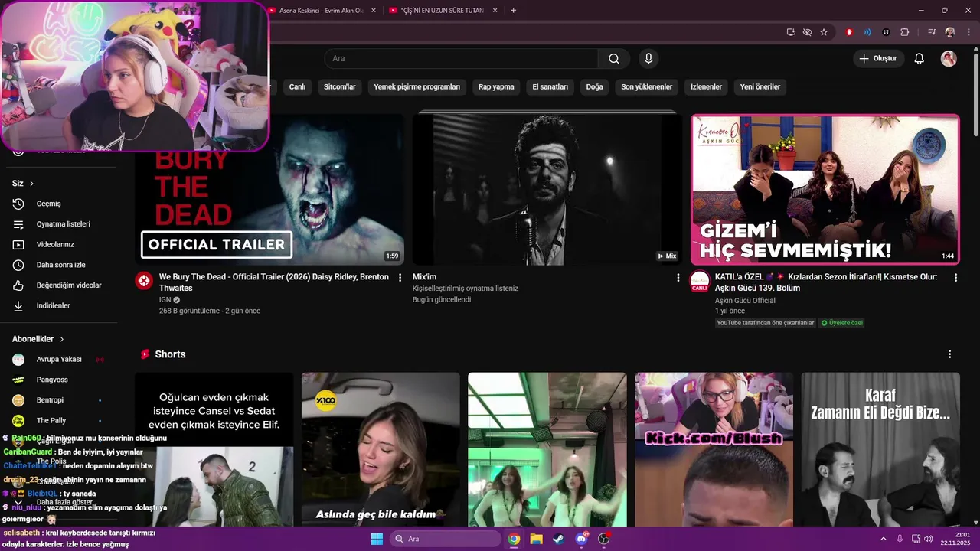Open the Avrupa Yakası subscription channel
980x551 pixels.
58,359
